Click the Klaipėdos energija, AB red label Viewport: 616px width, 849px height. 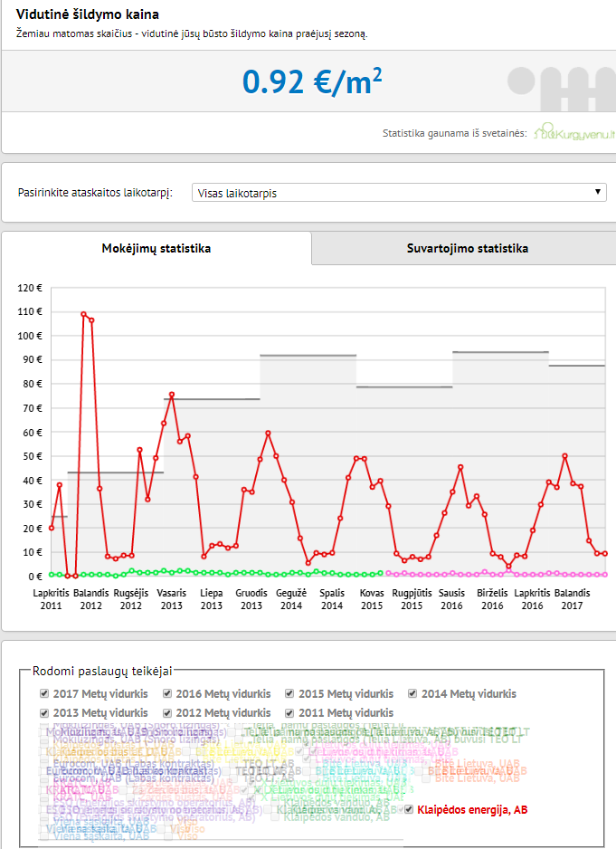coord(472,810)
